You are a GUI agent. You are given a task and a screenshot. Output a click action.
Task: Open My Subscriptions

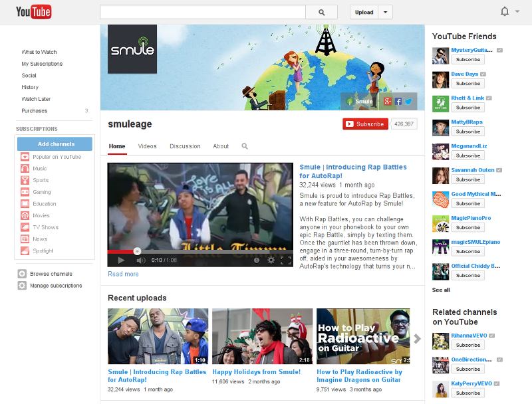[42, 64]
